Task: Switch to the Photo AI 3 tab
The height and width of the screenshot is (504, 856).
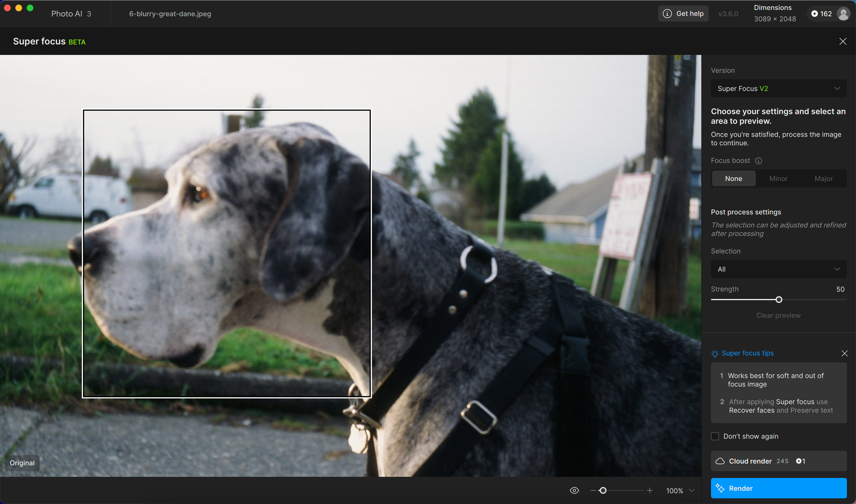Action: (71, 14)
